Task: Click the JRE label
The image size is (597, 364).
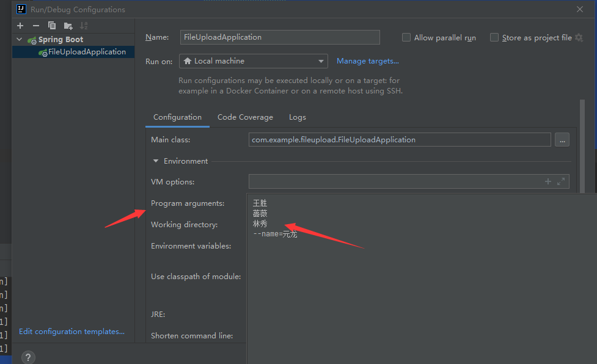Action: point(158,314)
